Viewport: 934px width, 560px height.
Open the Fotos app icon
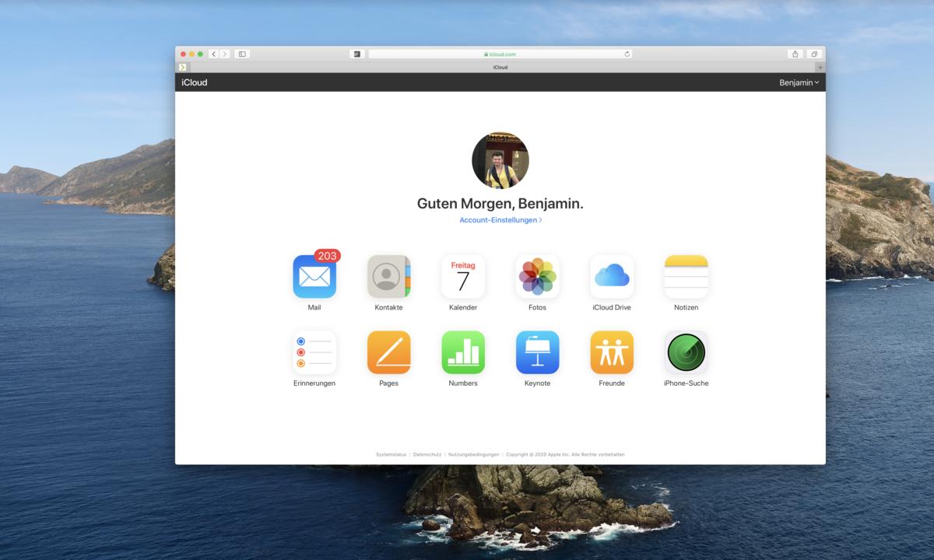[537, 276]
